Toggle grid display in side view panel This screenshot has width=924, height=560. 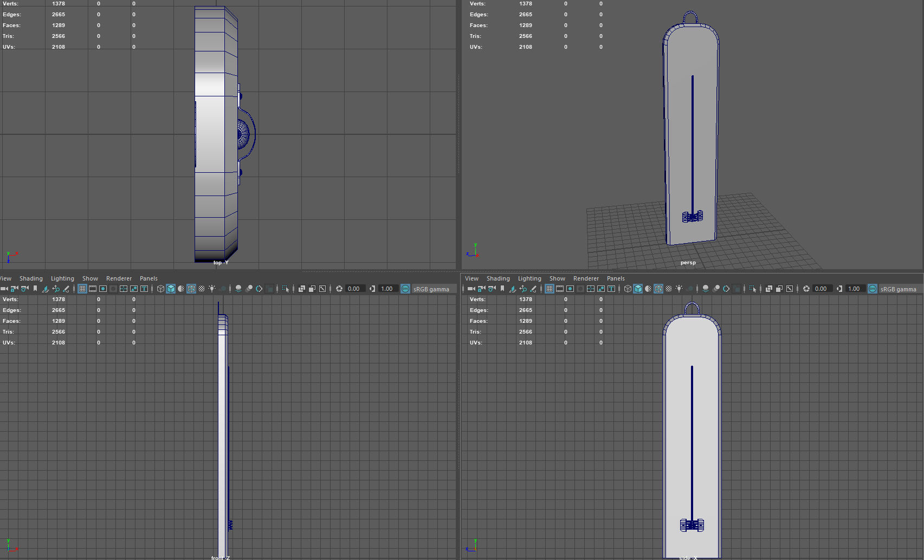click(550, 289)
